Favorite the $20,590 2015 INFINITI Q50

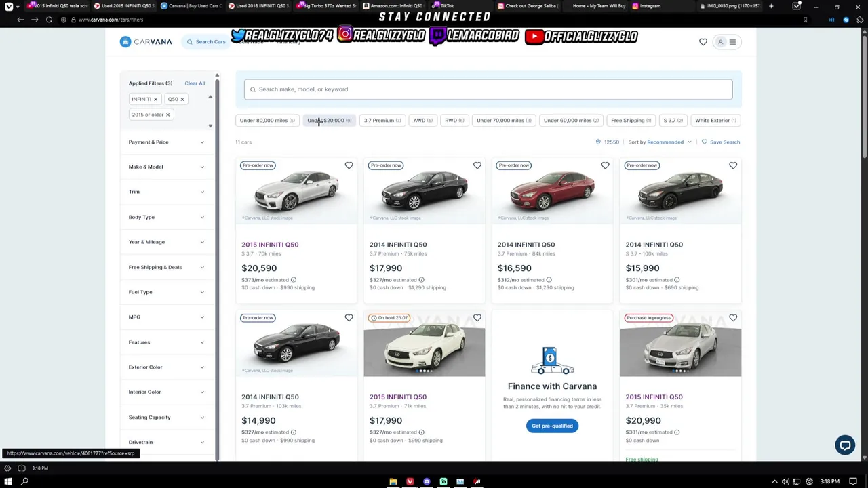point(349,165)
